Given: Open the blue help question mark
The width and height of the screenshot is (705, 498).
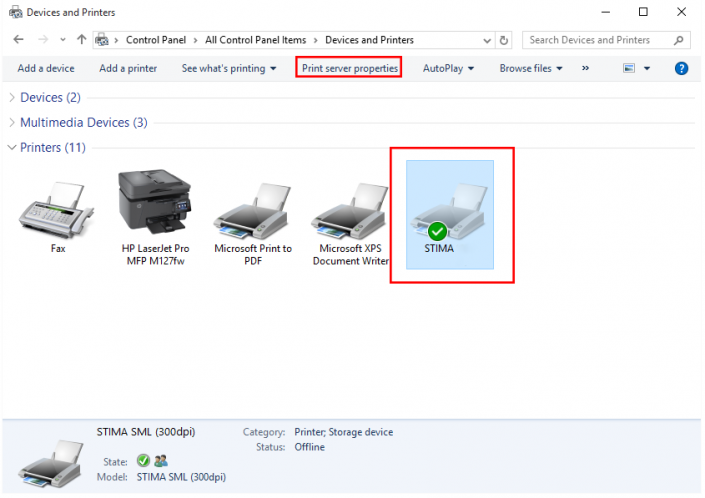Looking at the screenshot, I should tap(682, 69).
